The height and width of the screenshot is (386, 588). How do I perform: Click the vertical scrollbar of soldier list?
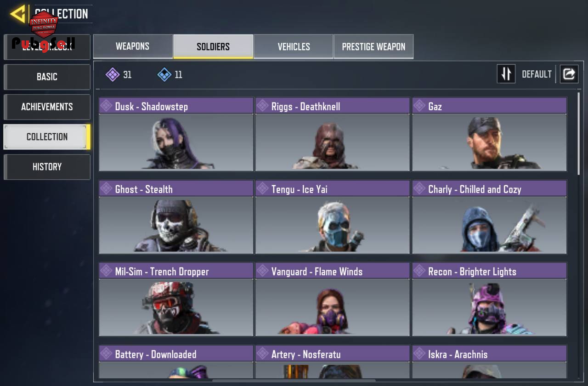[579, 133]
